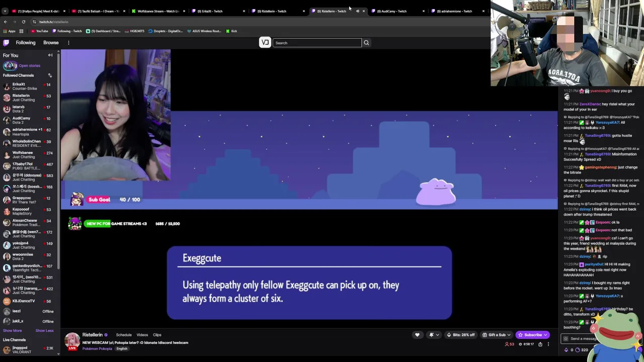Viewport: 644px width, 362px height.
Task: Open Grappyzxc channel in sidebar
Action: pyautogui.click(x=30, y=200)
